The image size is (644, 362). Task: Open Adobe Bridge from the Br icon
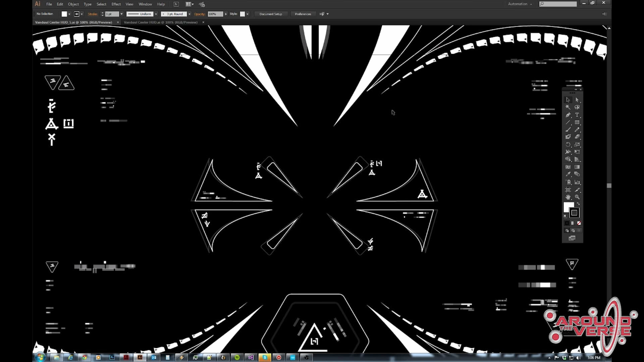coord(176,4)
